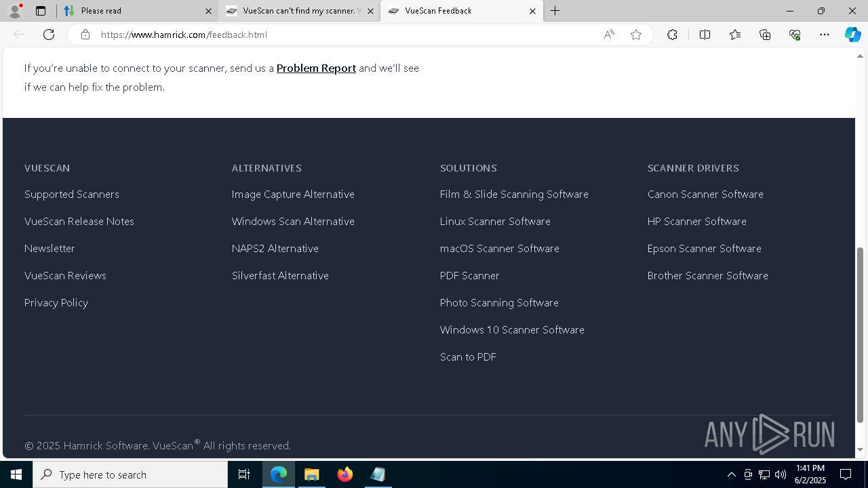This screenshot has height=488, width=868.
Task: Click the address bar URL field
Action: coord(346,35)
